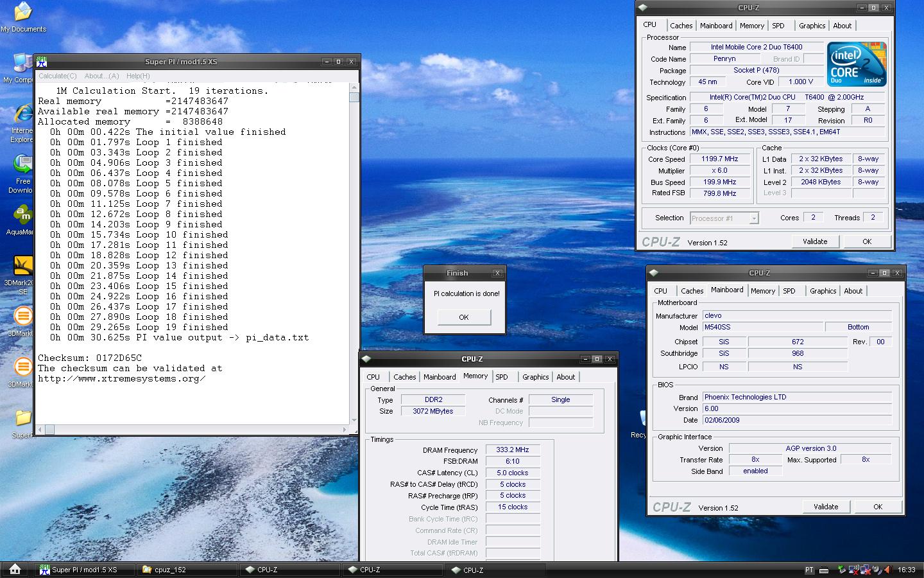Open Memory tab in CPU-Z processor window
Image resolution: width=924 pixels, height=578 pixels.
point(752,26)
